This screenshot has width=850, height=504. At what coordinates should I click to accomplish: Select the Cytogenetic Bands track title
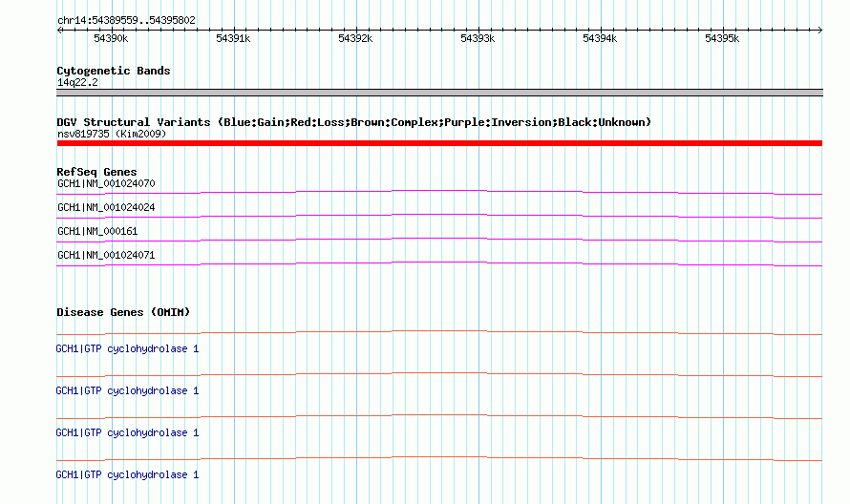point(114,71)
